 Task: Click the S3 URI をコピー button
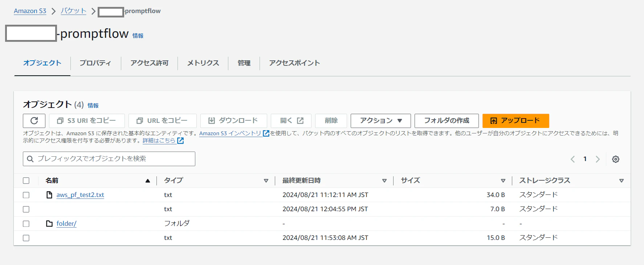(87, 121)
